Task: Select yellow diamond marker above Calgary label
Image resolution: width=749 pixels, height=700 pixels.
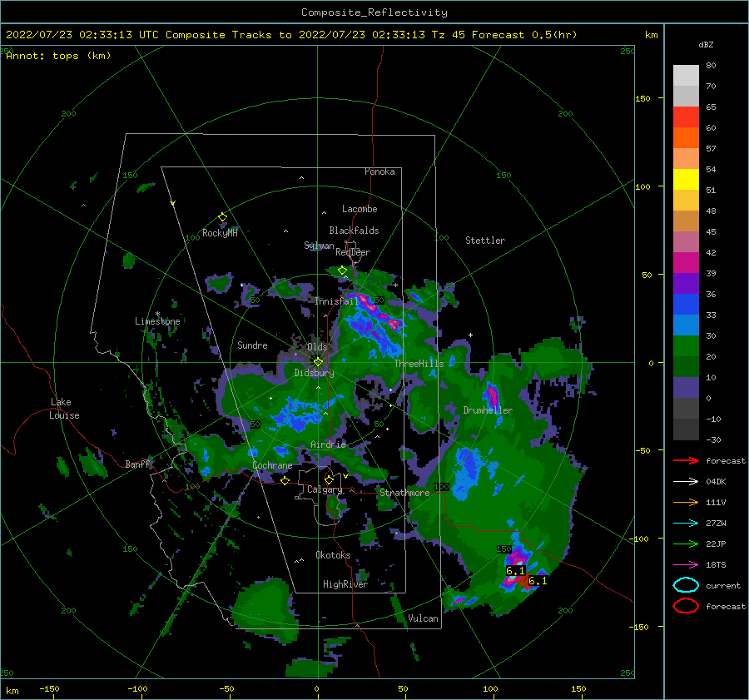Action: [x=329, y=479]
